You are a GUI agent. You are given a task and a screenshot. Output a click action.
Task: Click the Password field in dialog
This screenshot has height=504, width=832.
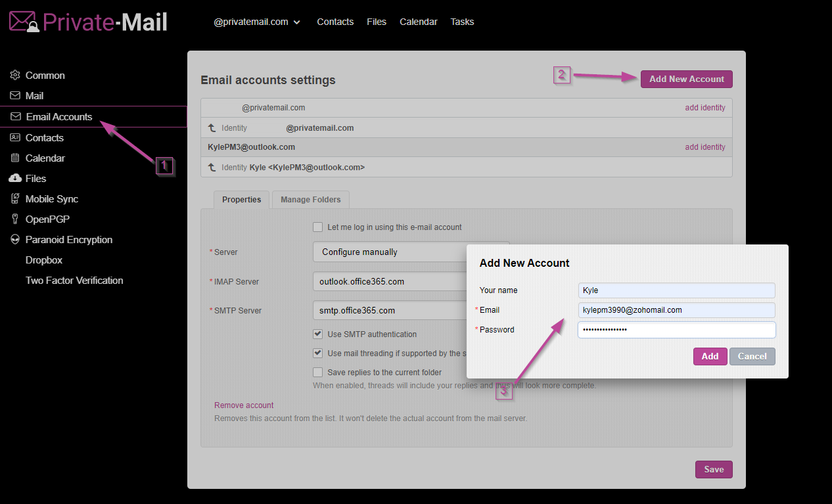pos(676,330)
